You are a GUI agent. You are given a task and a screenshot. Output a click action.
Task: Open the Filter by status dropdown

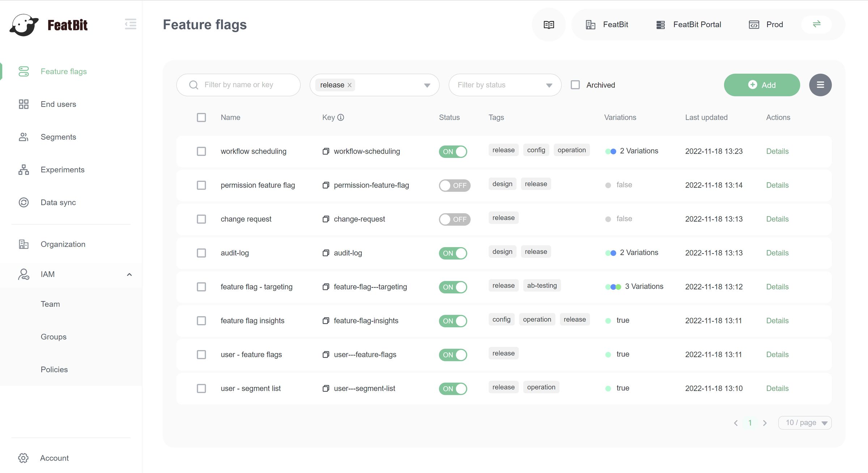click(505, 85)
